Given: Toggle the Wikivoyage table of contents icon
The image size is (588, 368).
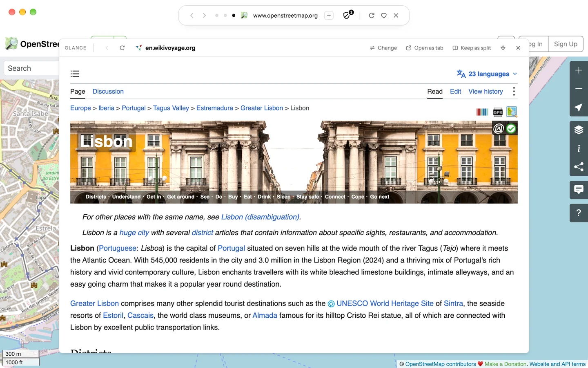Looking at the screenshot, I should tap(75, 74).
